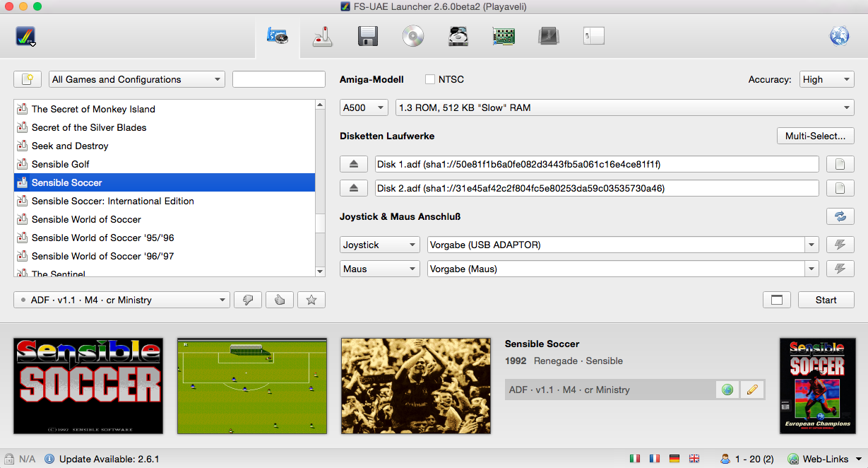Viewport: 868px width, 468px height.
Task: Open the hard drives tab icon
Action: pyautogui.click(x=458, y=36)
